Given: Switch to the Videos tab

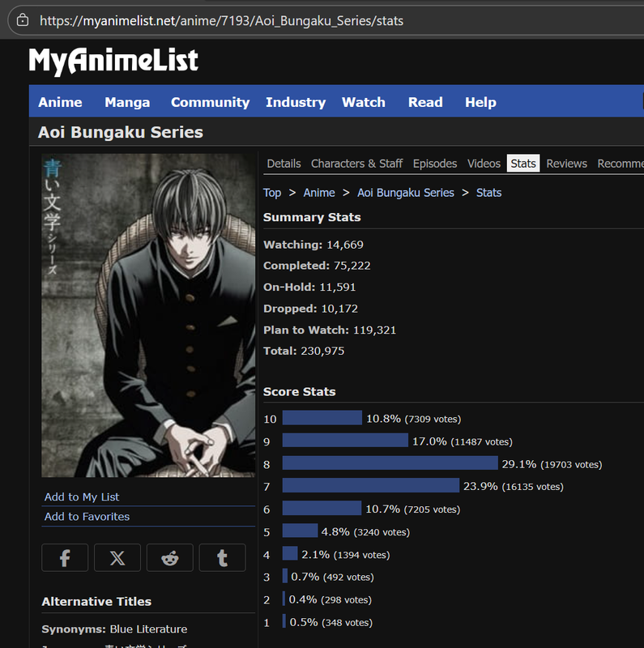Looking at the screenshot, I should tap(484, 164).
